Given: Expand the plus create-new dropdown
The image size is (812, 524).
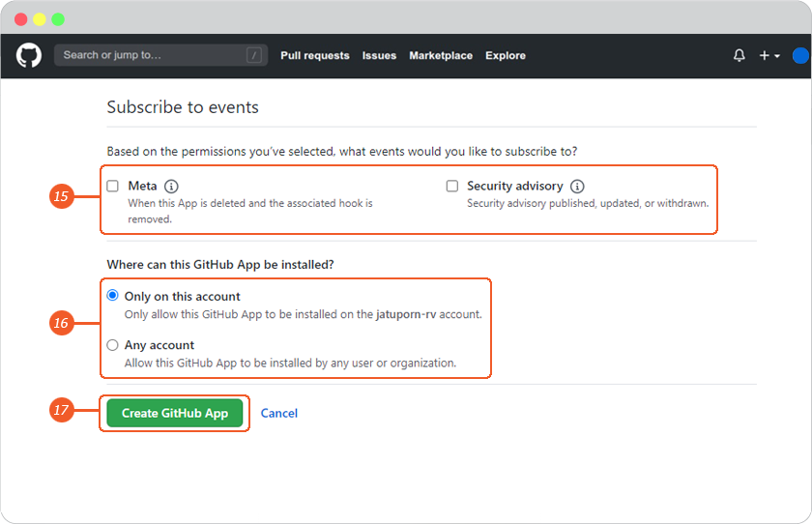Looking at the screenshot, I should tap(769, 55).
